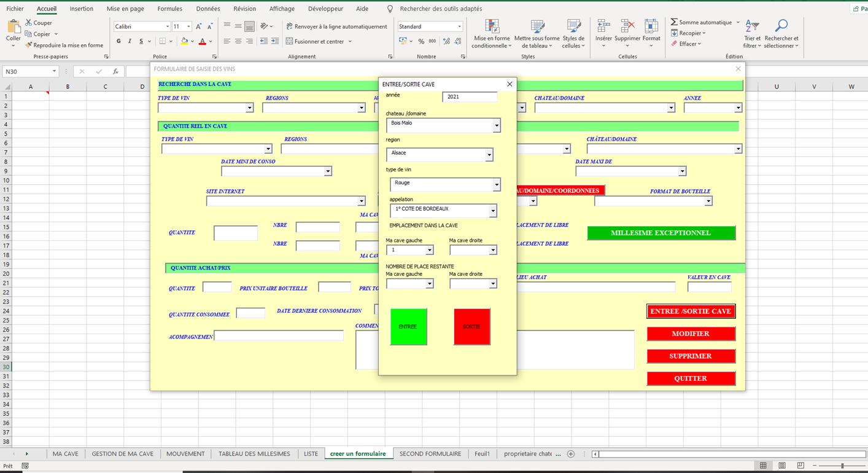The width and height of the screenshot is (868, 473).
Task: Expand the appelation dropdown in the dialog
Action: point(492,211)
